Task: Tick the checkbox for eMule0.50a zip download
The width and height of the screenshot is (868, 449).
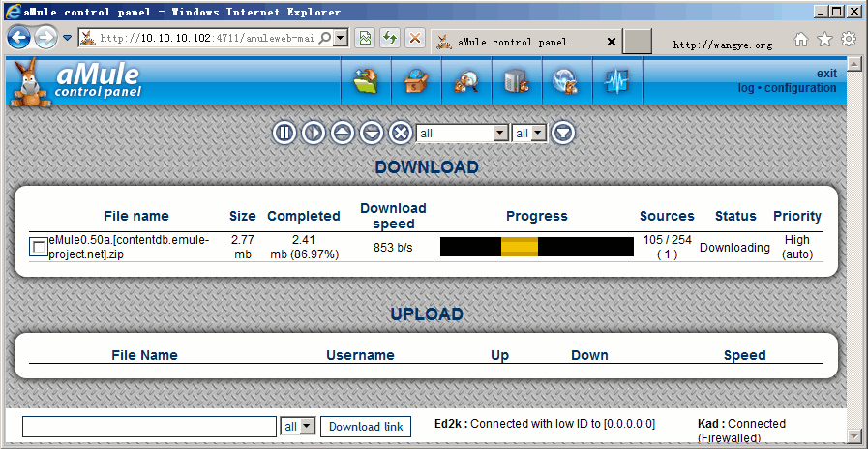Action: tap(38, 247)
